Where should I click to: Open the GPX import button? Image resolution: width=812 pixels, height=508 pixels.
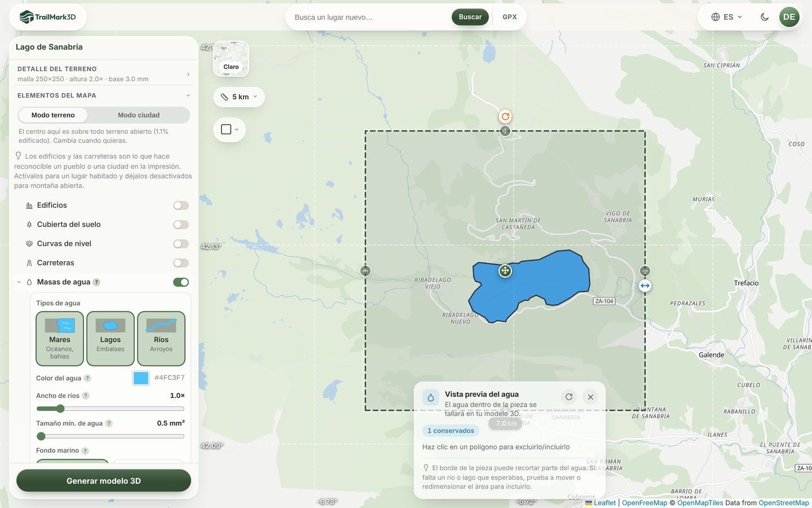click(x=510, y=17)
